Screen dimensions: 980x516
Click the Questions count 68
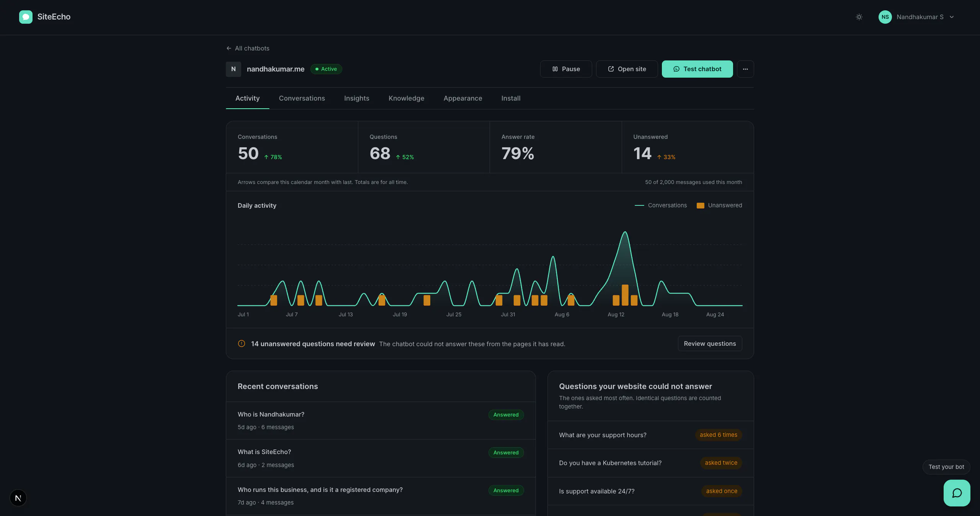click(380, 153)
